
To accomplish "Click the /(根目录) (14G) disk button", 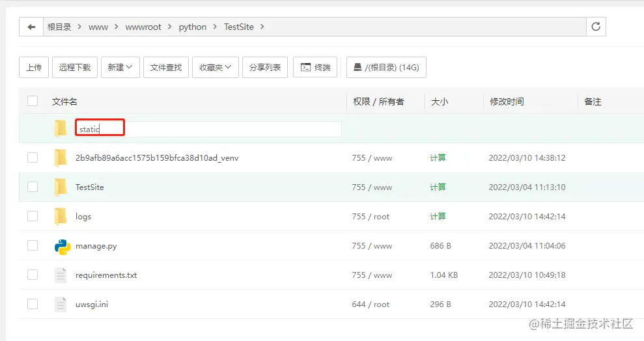I will [x=387, y=67].
